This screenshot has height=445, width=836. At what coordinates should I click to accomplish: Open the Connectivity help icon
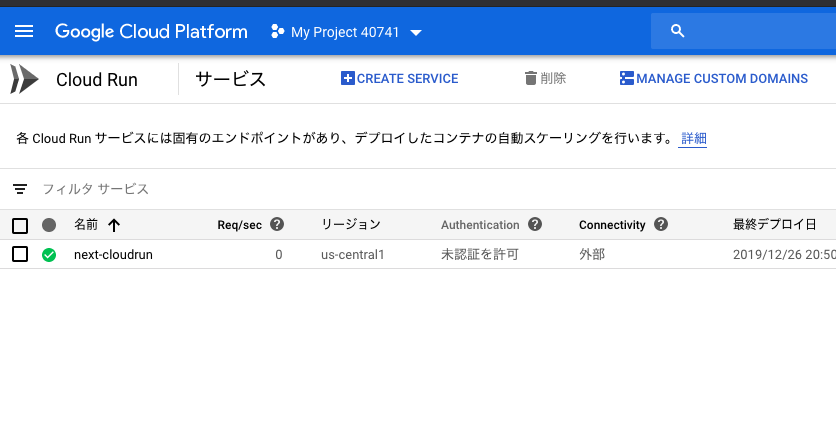tap(661, 225)
